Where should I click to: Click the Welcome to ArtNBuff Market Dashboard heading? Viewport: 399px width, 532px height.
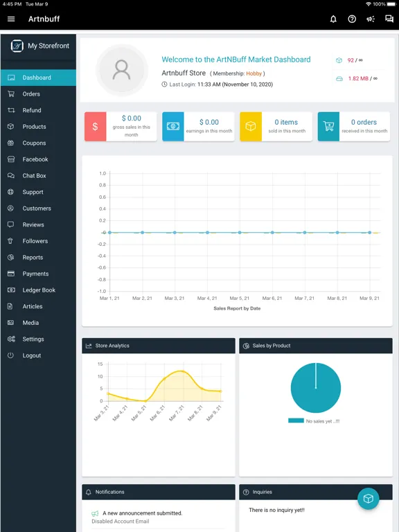coord(236,60)
